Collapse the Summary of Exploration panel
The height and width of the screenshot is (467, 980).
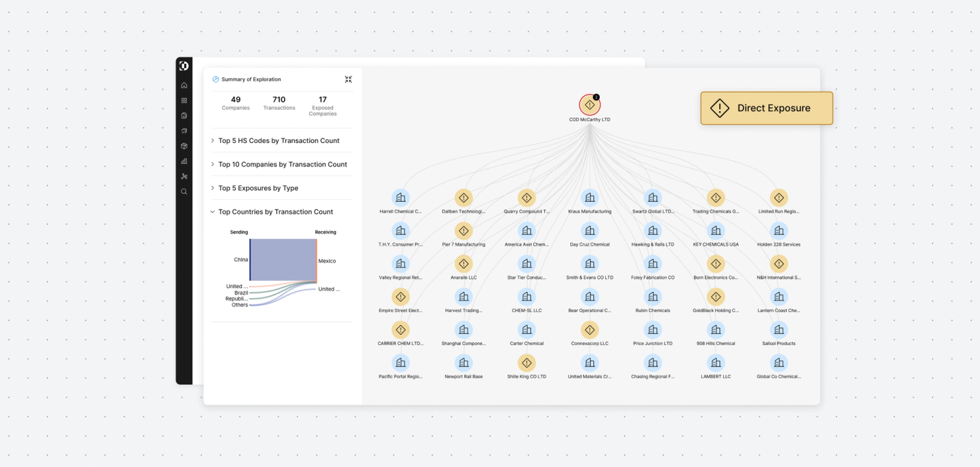(x=348, y=79)
